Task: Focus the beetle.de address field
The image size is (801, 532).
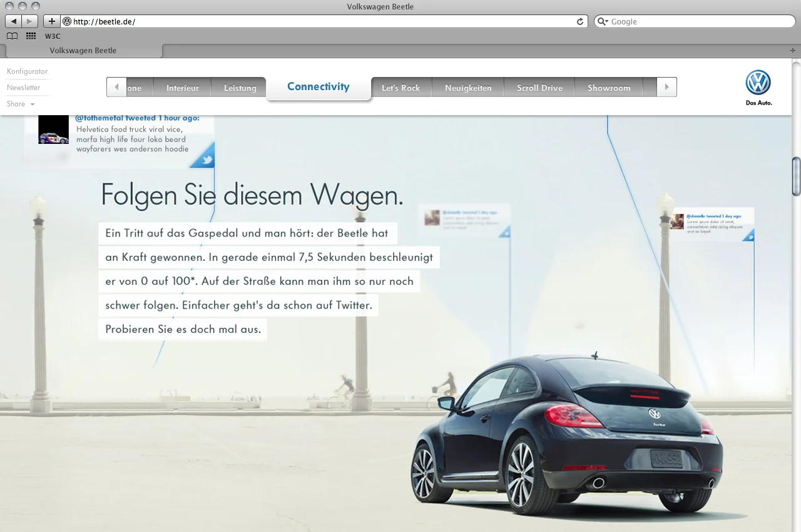Action: point(324,21)
